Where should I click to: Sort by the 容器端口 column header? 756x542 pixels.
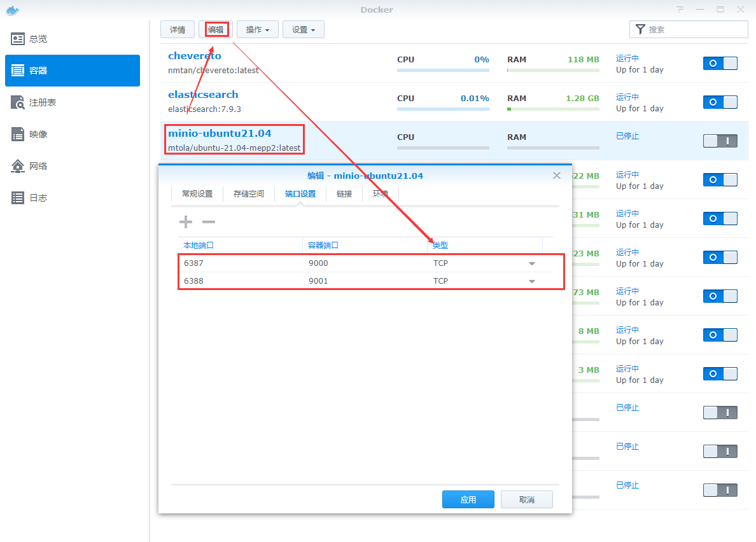coord(365,245)
